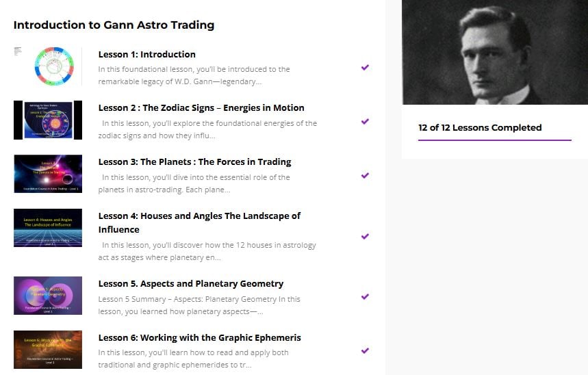
Task: Click the Lesson 2 completed checkmark
Action: tap(365, 121)
